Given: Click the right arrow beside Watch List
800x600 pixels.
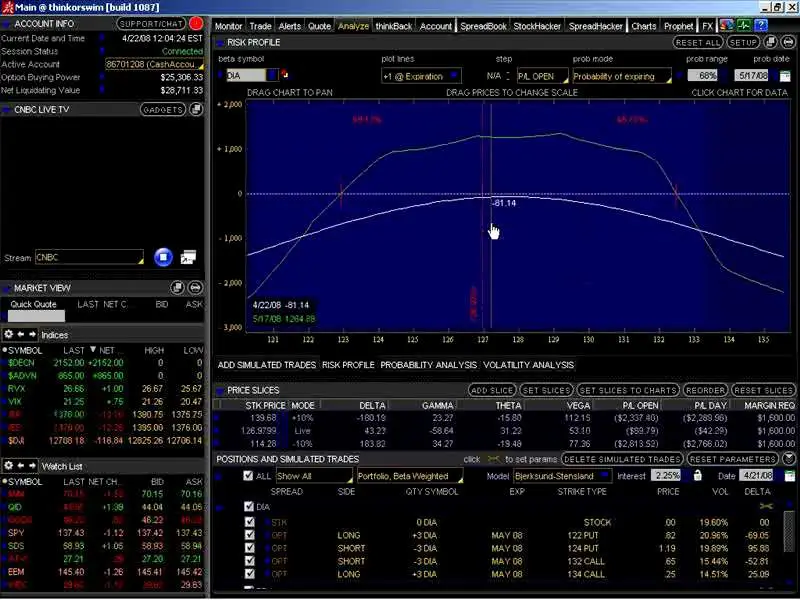Looking at the screenshot, I should point(33,466).
